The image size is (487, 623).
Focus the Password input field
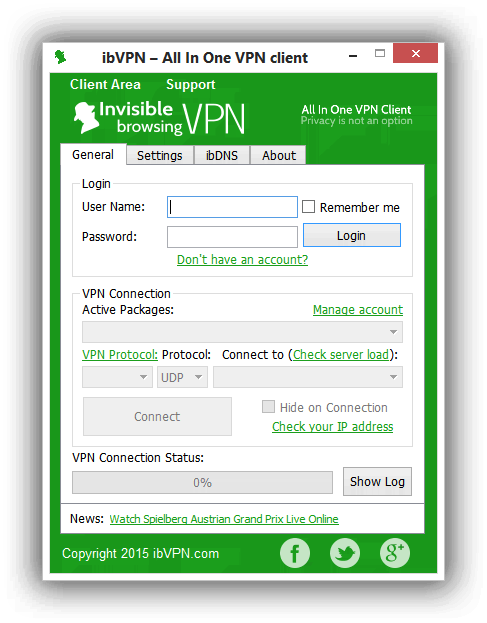point(232,237)
